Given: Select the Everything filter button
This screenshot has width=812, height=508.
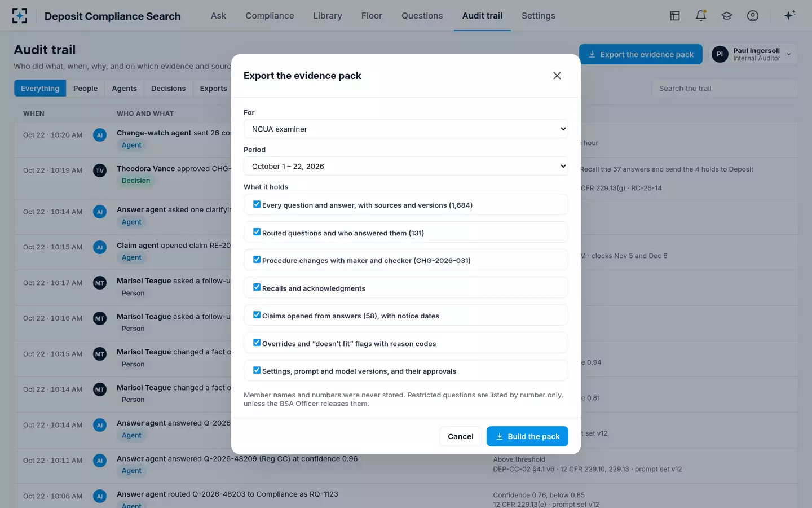Looking at the screenshot, I should click(40, 88).
